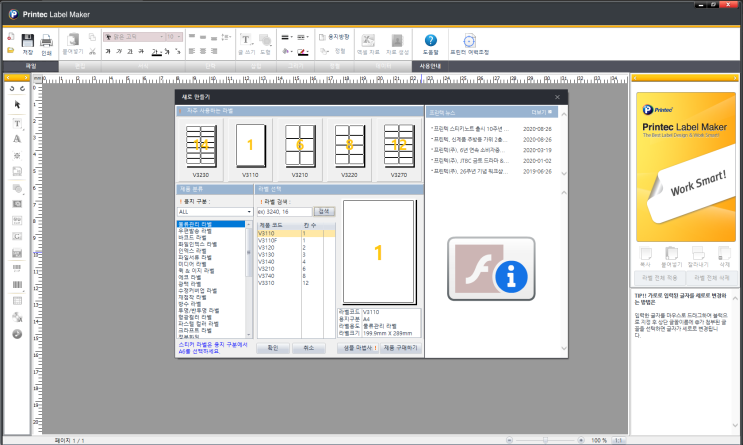Open the 파일 (File) ribbon tab
The image size is (743, 445).
tap(31, 66)
